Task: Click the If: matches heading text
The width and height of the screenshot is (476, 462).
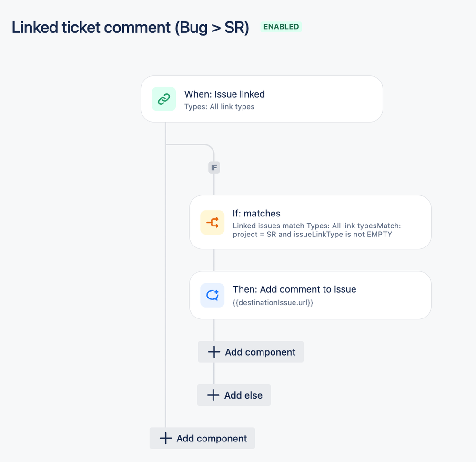Action: tap(256, 214)
